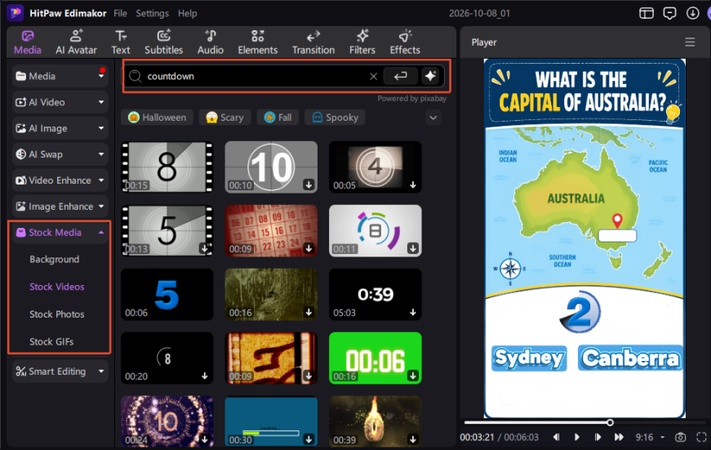Select the Spooky tag chip
This screenshot has width=711, height=450.
click(335, 117)
